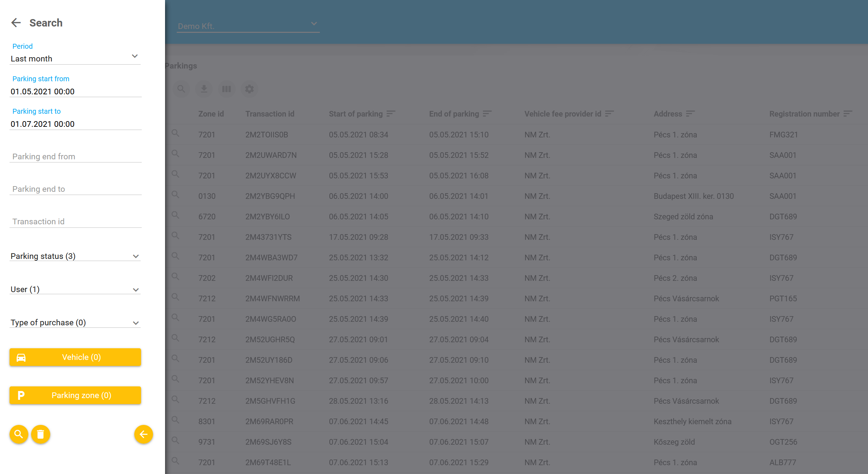The height and width of the screenshot is (474, 868).
Task: Click the download icon above table
Action: 204,89
